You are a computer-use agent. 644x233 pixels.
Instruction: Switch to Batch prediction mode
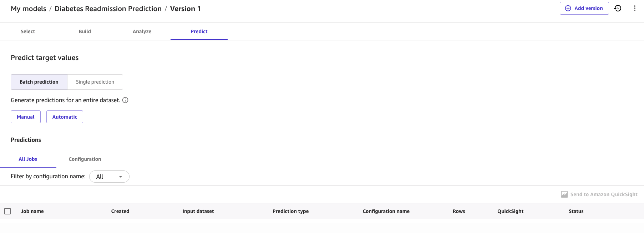click(x=39, y=82)
